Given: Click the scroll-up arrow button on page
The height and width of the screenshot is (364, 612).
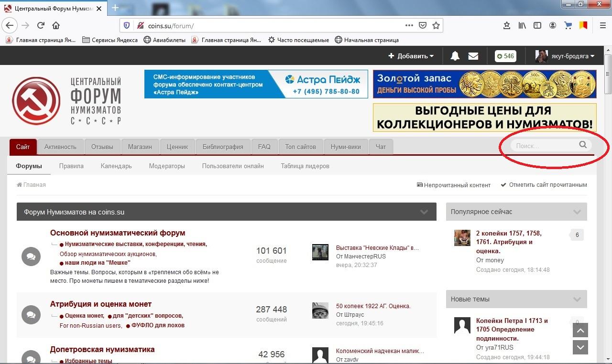Looking at the screenshot, I should pos(580,330).
